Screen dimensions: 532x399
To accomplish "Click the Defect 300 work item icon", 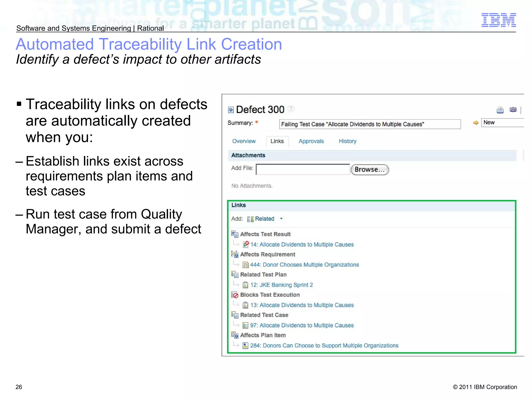I will point(231,110).
